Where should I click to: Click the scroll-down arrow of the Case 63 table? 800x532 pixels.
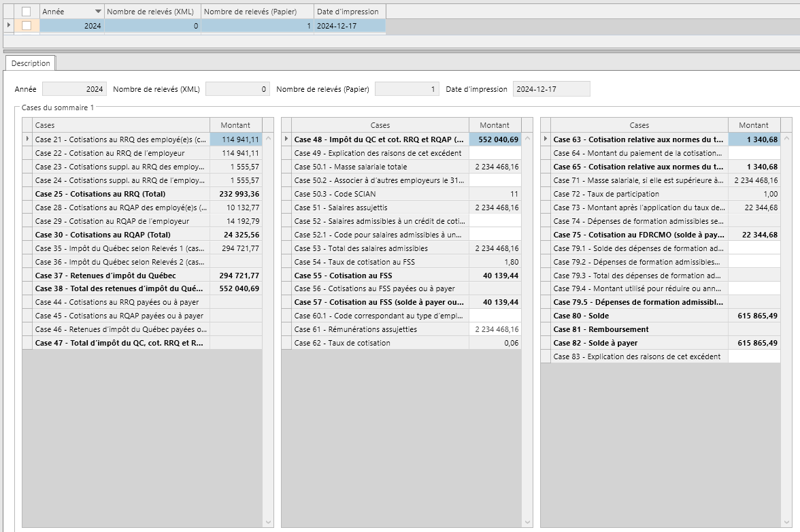(786, 522)
